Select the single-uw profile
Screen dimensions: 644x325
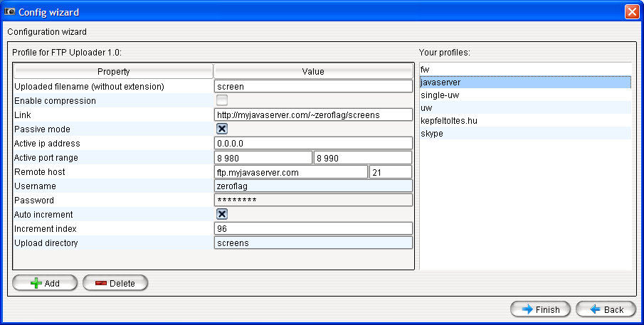tap(525, 95)
